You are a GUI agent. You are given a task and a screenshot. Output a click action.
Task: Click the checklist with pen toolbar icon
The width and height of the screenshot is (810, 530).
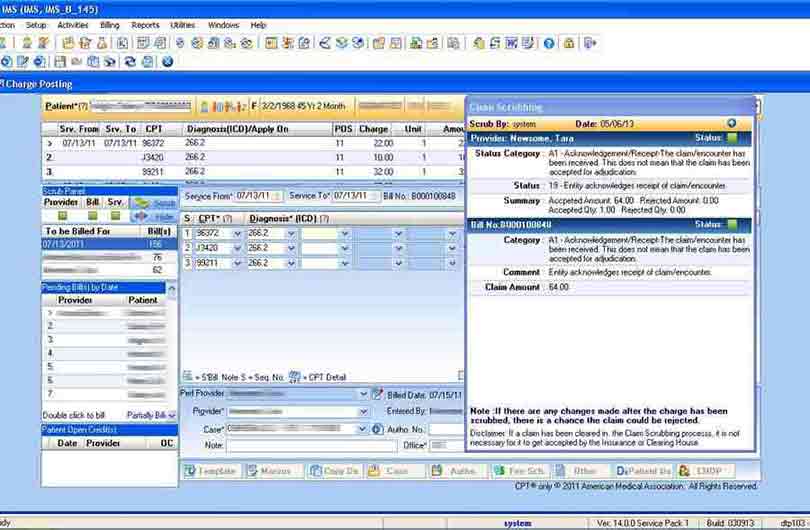[527, 43]
